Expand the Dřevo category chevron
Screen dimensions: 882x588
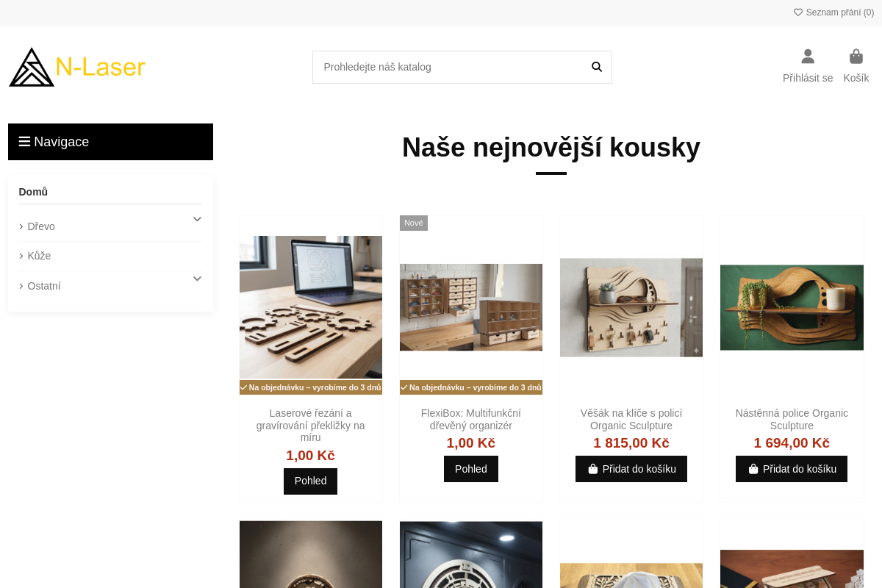coord(197,219)
